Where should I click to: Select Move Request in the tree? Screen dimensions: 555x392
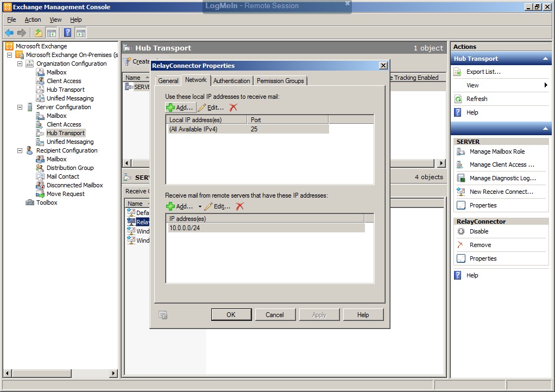tap(66, 194)
